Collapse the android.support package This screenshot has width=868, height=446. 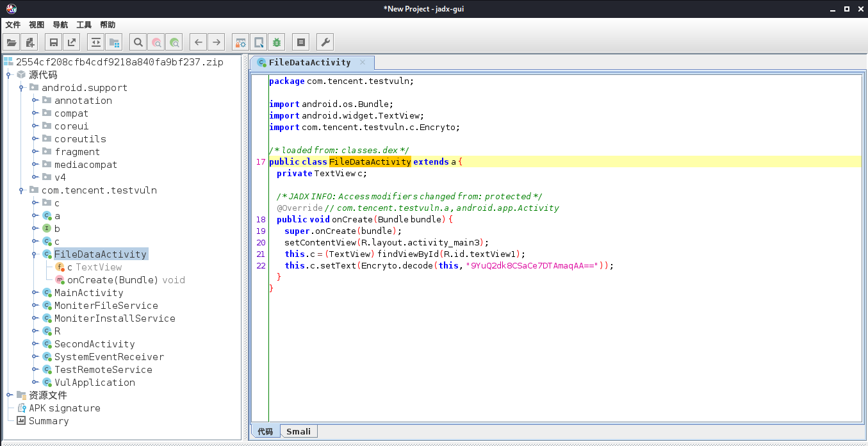22,88
